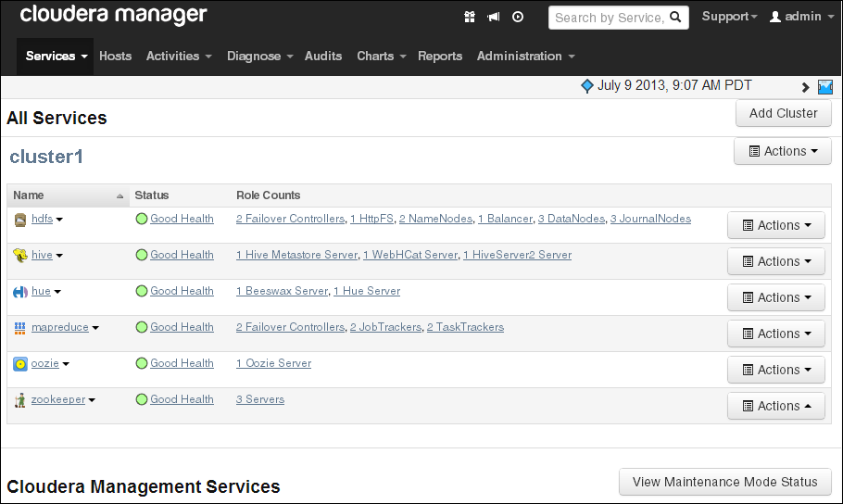This screenshot has width=843, height=504.
Task: Click the green status circle for zookeeper
Action: click(x=142, y=399)
